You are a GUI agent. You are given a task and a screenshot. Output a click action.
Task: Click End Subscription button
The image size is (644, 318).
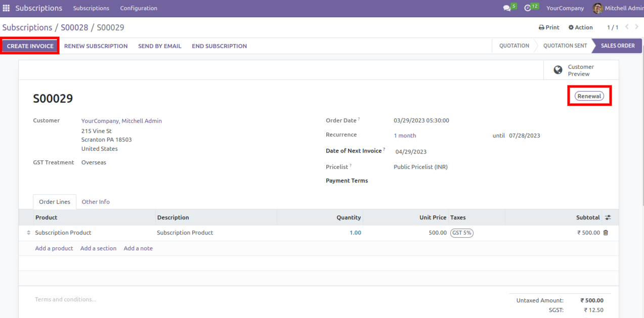pyautogui.click(x=219, y=46)
